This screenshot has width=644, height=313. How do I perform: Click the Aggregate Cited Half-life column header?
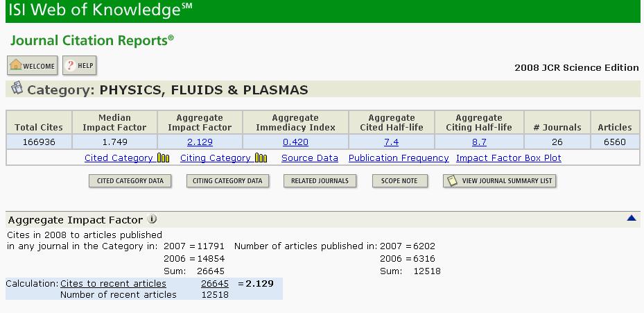tap(392, 123)
